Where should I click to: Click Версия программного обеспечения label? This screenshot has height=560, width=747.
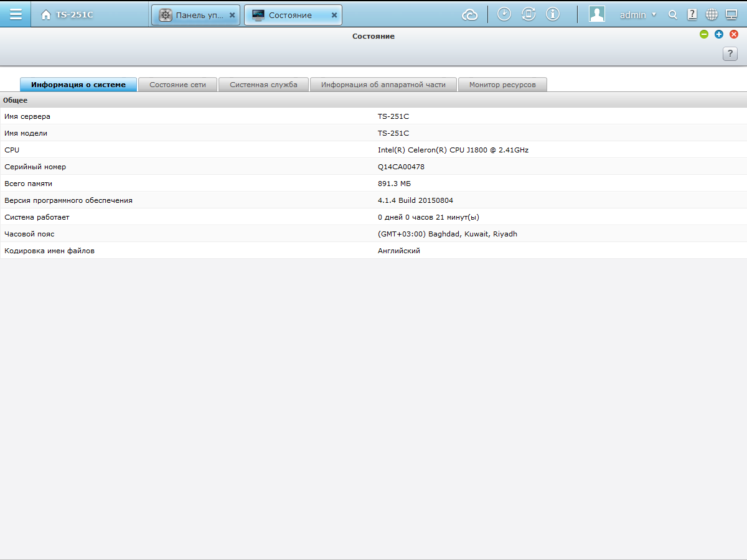point(68,200)
